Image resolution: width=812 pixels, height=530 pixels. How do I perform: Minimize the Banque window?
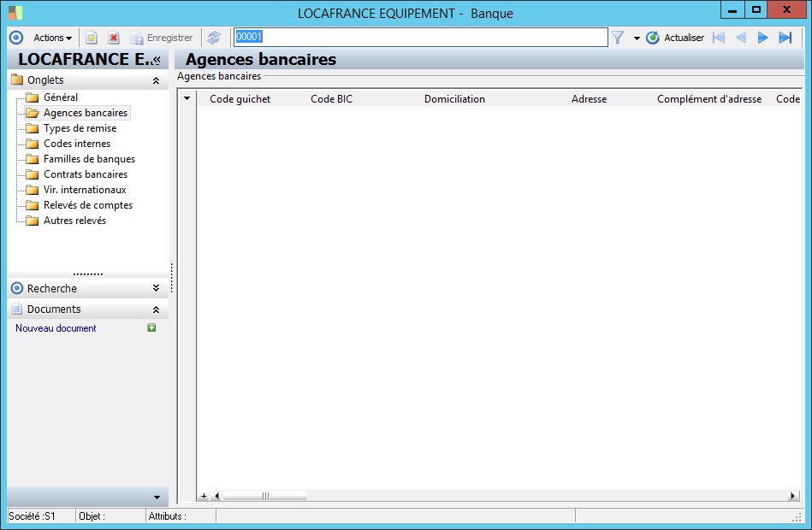732,10
